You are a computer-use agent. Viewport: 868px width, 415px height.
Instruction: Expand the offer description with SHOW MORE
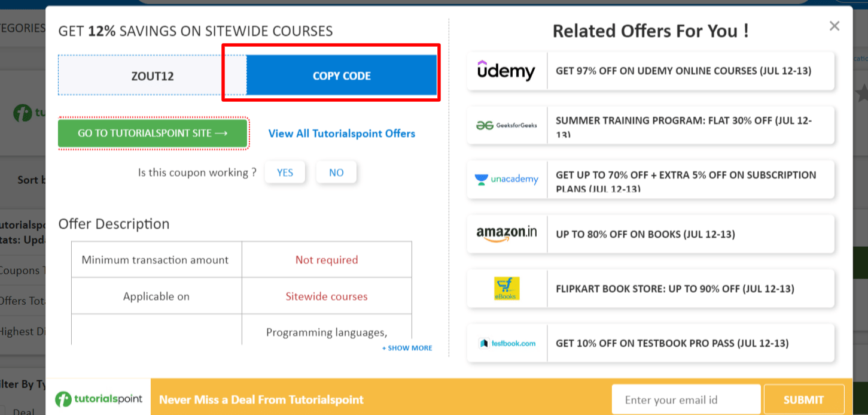(x=406, y=347)
